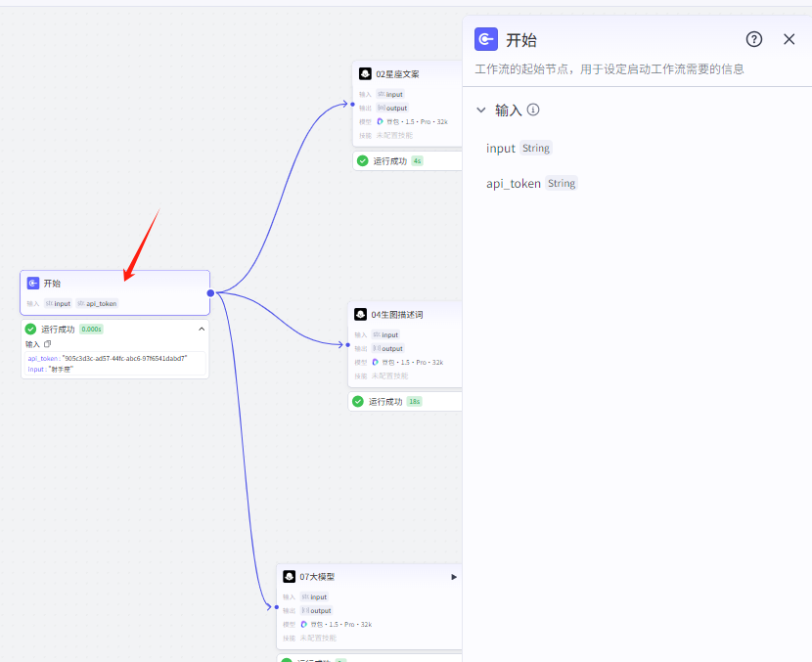Click the success check under 02星座文案
The width and height of the screenshot is (812, 662).
coord(363,161)
